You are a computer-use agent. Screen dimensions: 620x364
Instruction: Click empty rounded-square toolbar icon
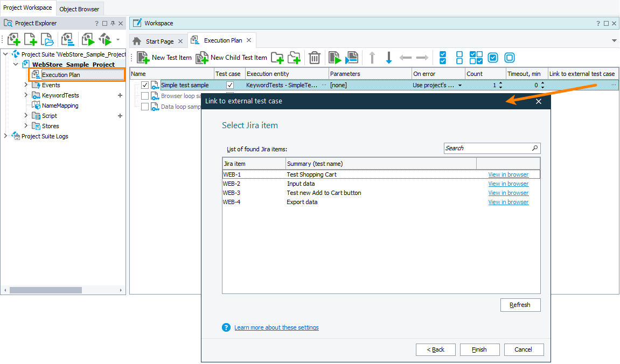[x=510, y=58]
